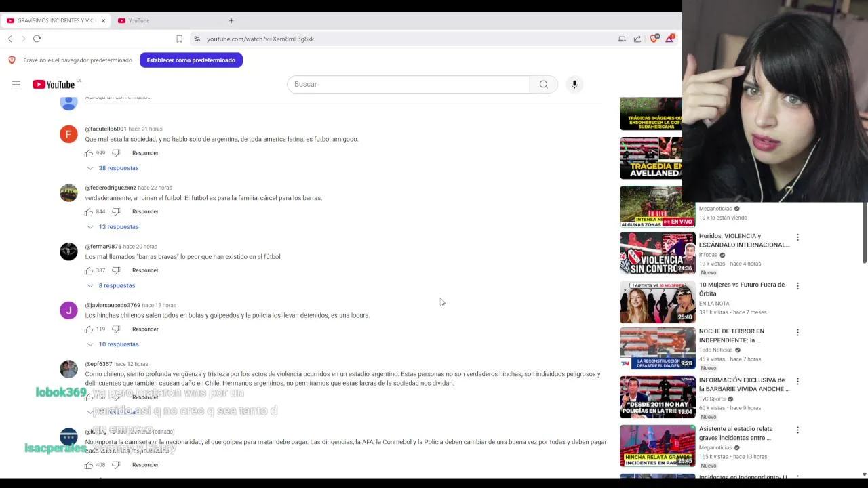This screenshot has height=488, width=868.
Task: Open the TRAGEDIA EN AVELLANEDA thumbnail
Action: (x=651, y=158)
